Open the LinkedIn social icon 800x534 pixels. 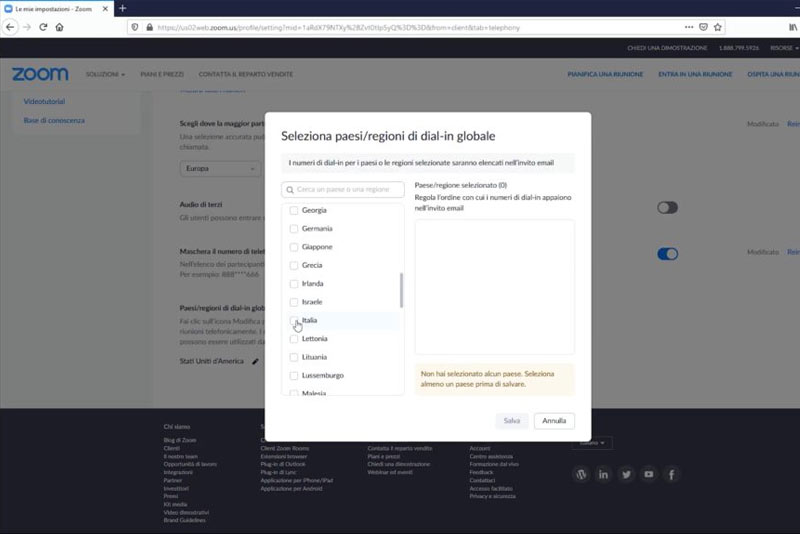click(x=603, y=474)
